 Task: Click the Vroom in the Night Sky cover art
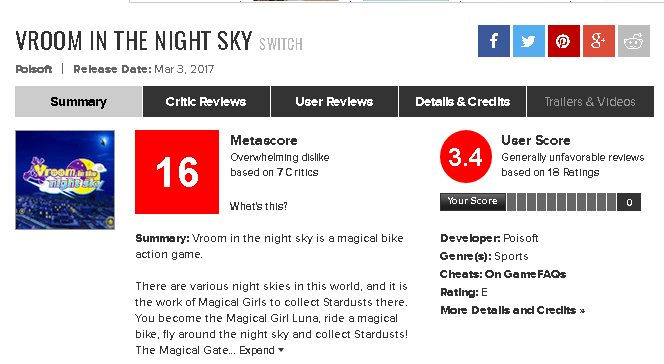(65, 180)
